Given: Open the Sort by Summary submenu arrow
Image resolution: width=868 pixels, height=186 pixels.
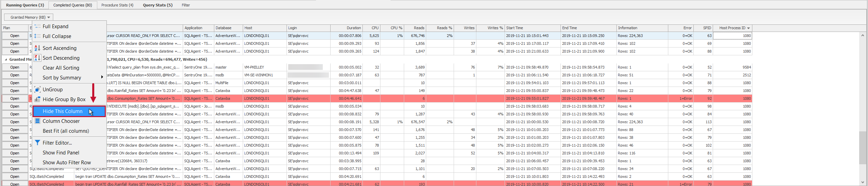Looking at the screenshot, I should (x=102, y=77).
